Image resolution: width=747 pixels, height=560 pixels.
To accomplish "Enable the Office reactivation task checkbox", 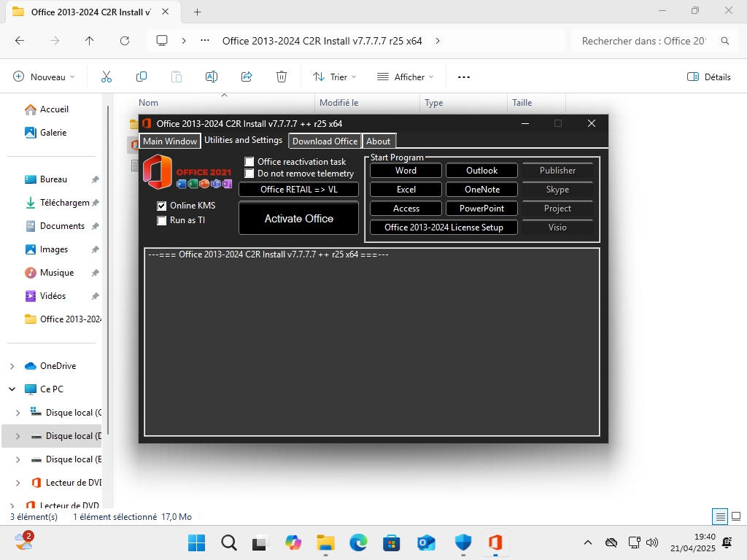I will click(249, 162).
